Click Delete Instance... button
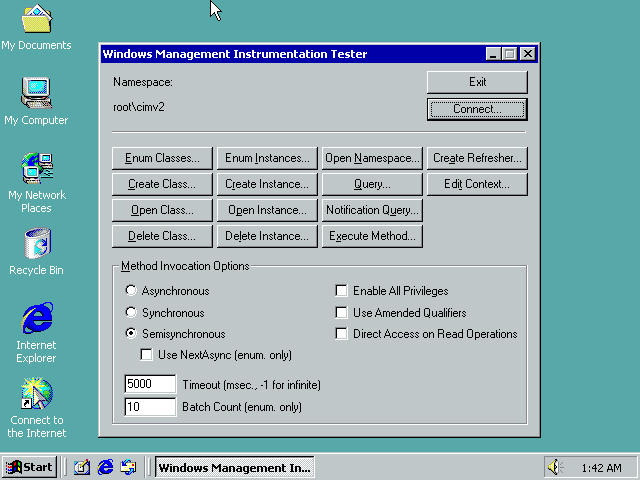The width and height of the screenshot is (640, 480). pos(267,236)
